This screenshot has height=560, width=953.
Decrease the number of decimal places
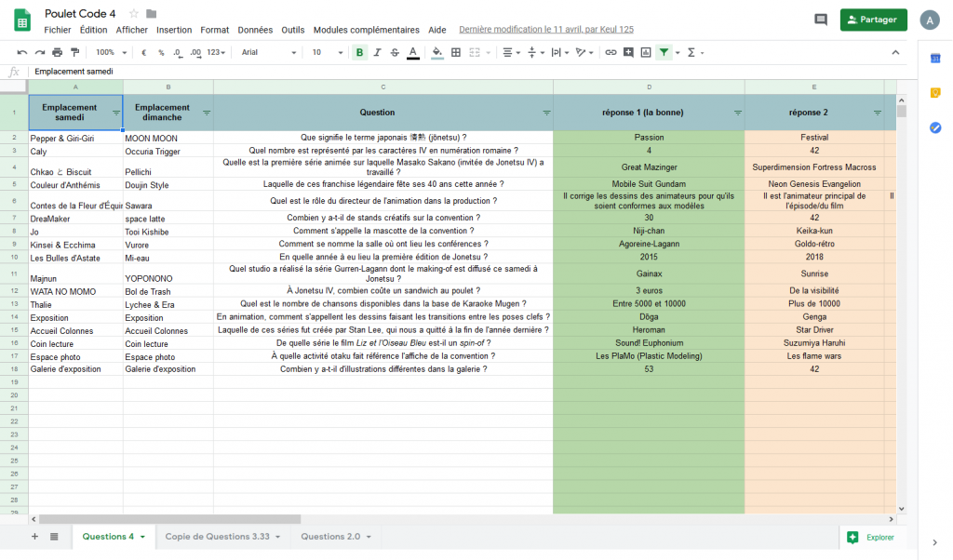pyautogui.click(x=178, y=53)
